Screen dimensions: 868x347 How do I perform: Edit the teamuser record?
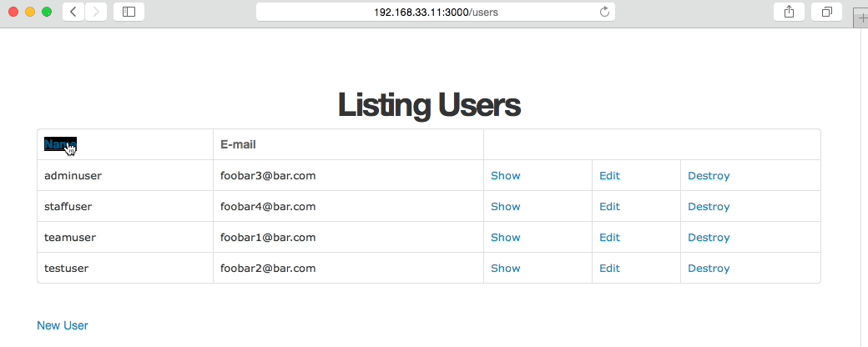(609, 238)
